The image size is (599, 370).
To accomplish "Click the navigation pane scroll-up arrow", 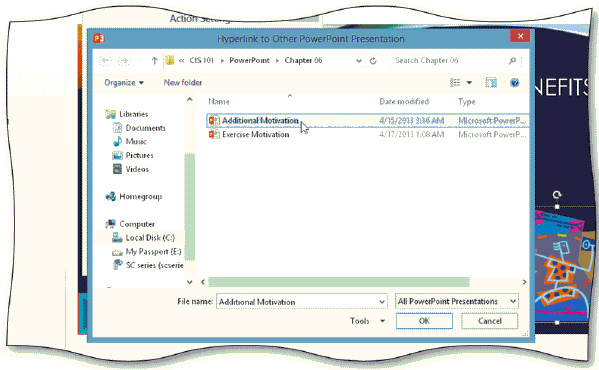I will pyautogui.click(x=190, y=100).
